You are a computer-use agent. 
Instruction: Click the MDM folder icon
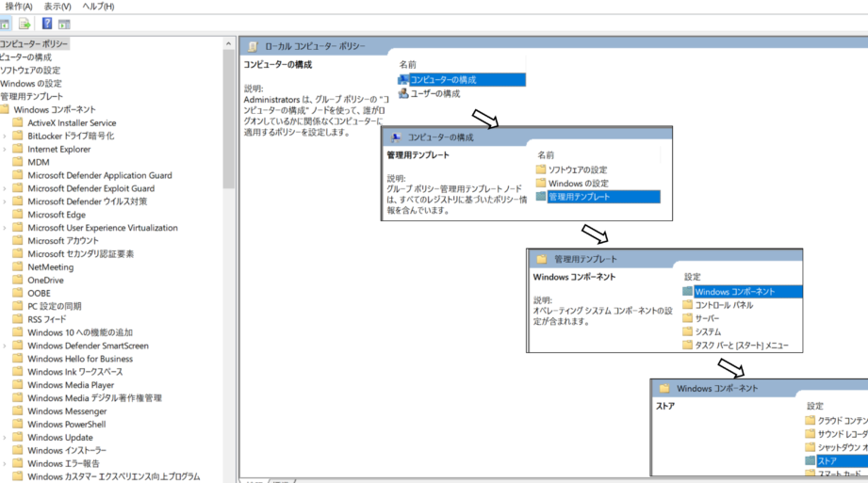point(18,162)
